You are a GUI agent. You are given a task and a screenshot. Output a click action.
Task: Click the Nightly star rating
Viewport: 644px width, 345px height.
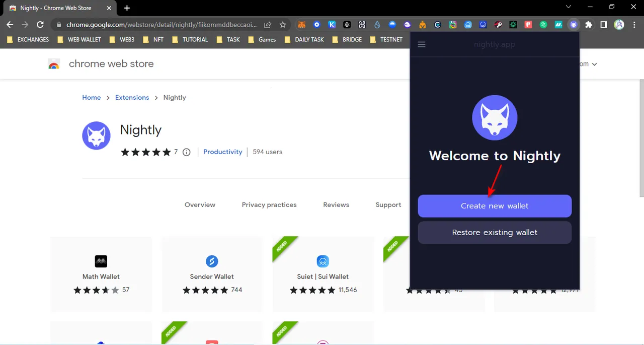146,152
